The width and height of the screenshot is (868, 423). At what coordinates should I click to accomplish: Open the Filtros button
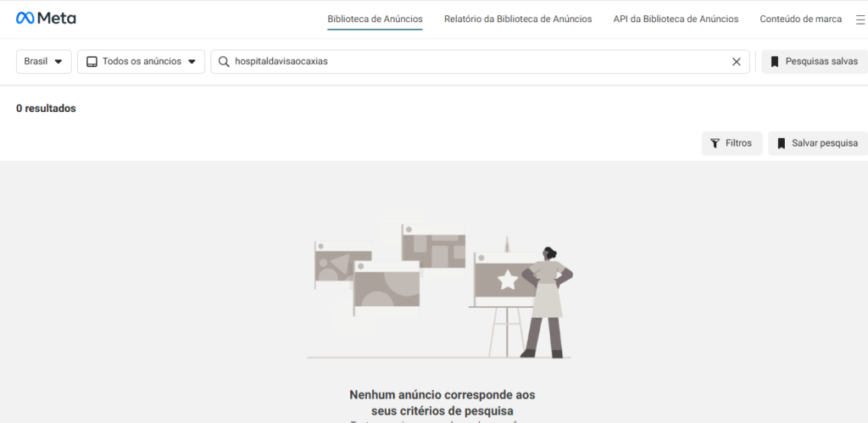pos(732,143)
